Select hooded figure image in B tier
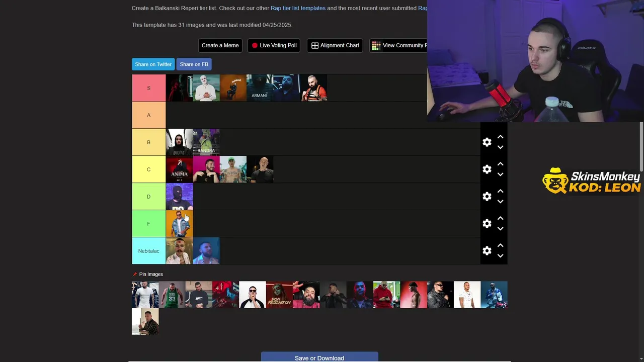Viewport: 644px width, 362px height. [x=179, y=142]
